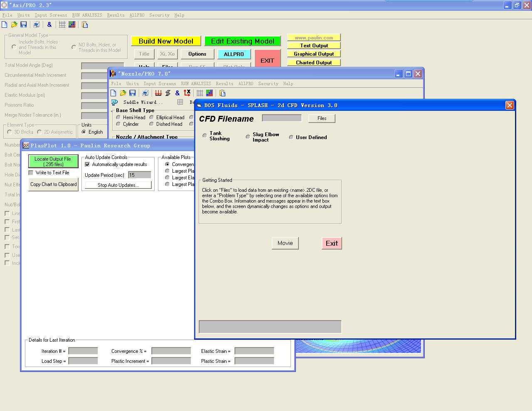Click Charted Output button
Image resolution: width=532 pixels, height=411 pixels.
pos(314,63)
